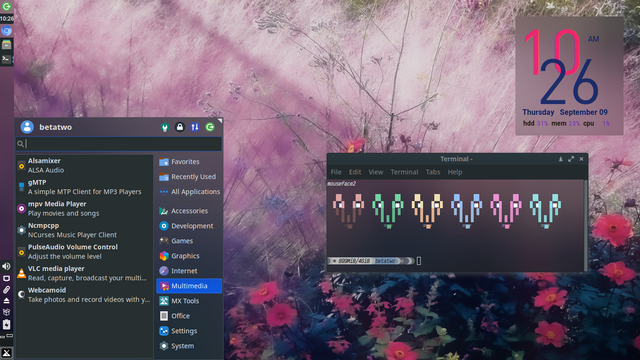Select the switch user icon in the menu header
This screenshot has width=640, height=360.
(195, 127)
